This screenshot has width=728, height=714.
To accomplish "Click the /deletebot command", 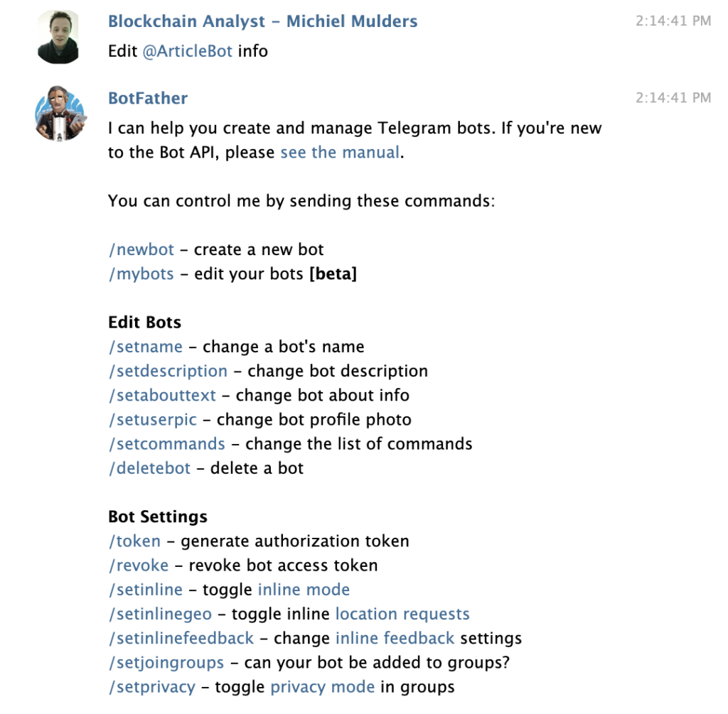I will point(149,468).
